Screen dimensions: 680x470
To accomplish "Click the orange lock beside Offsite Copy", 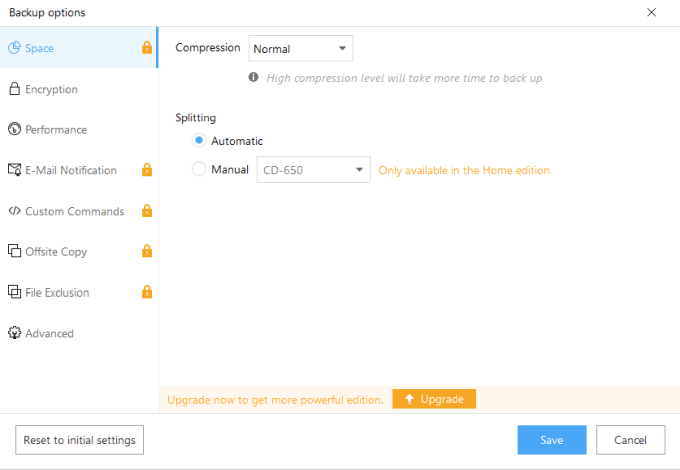I will click(147, 251).
